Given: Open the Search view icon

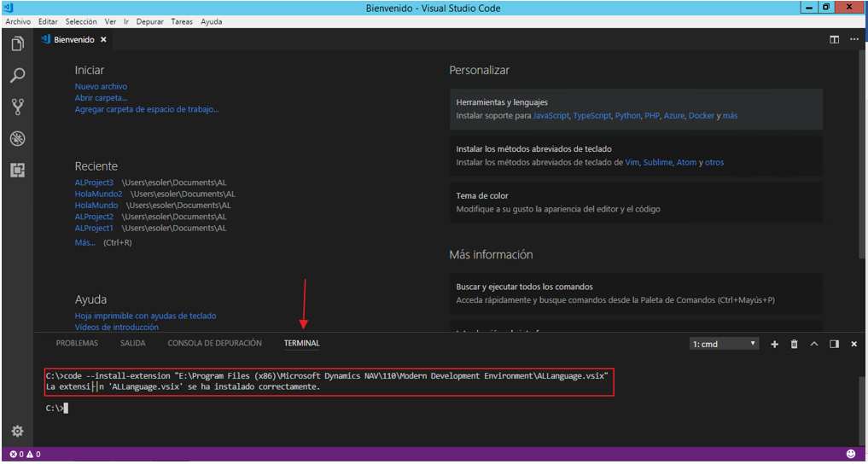Looking at the screenshot, I should 17,76.
